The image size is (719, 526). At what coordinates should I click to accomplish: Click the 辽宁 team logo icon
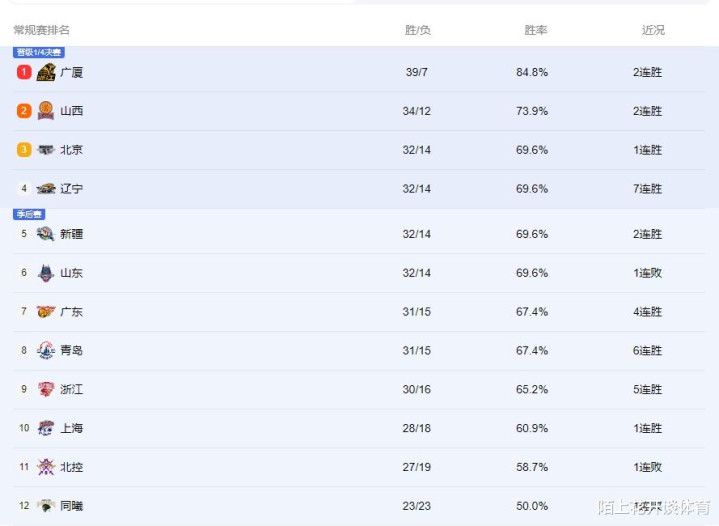tap(46, 189)
